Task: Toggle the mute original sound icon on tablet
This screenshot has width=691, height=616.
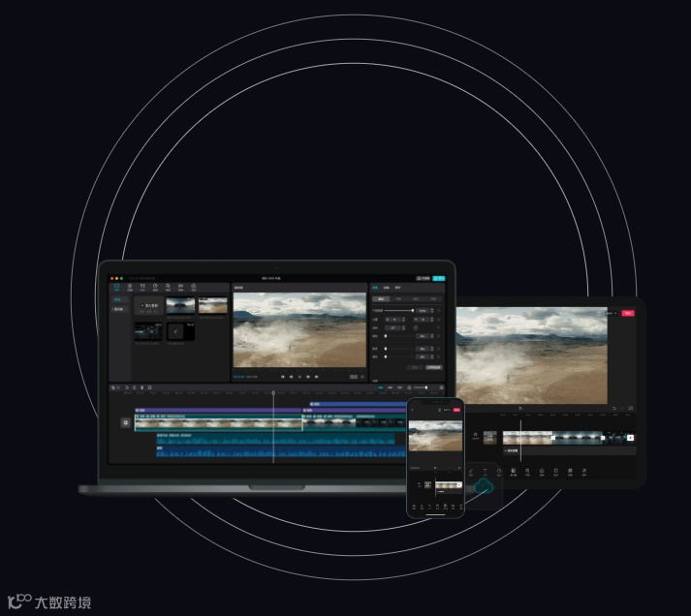Action: point(476,436)
